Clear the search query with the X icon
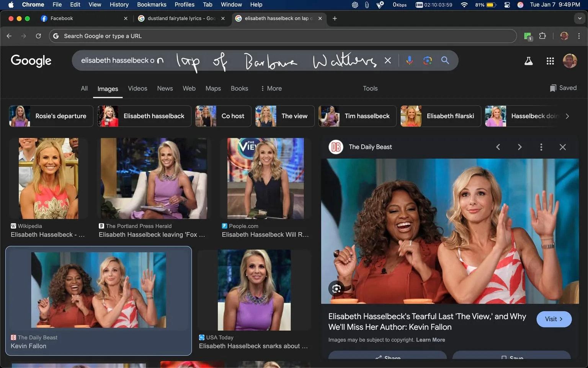The height and width of the screenshot is (368, 588). 388,60
